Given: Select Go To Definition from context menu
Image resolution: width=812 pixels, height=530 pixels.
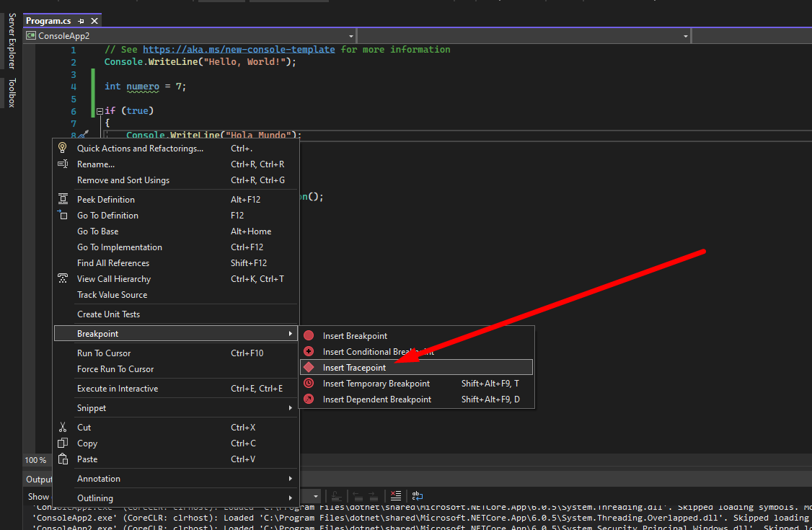Looking at the screenshot, I should 107,216.
